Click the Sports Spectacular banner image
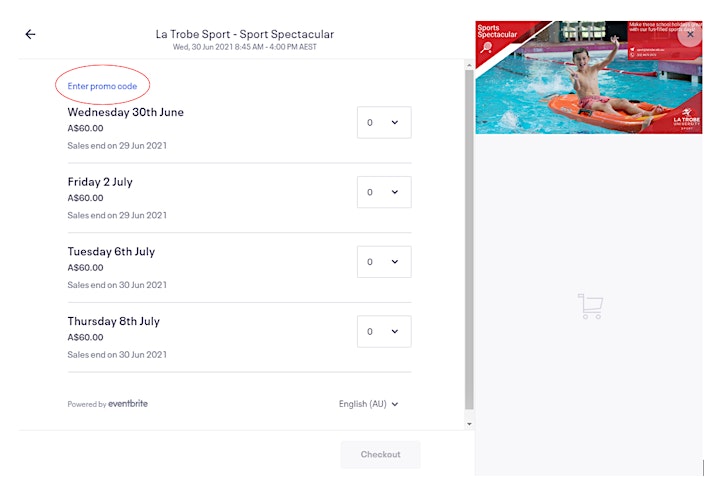The width and height of the screenshot is (720, 494). coord(589,78)
